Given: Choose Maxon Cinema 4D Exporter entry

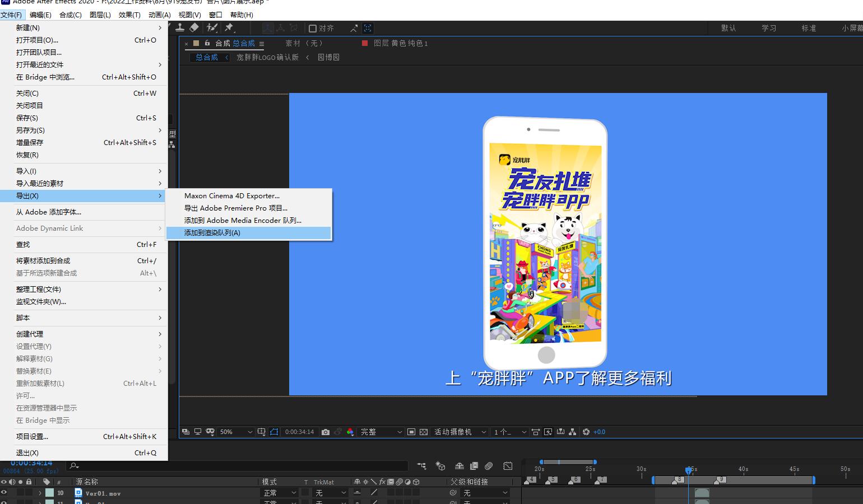Looking at the screenshot, I should [248, 195].
